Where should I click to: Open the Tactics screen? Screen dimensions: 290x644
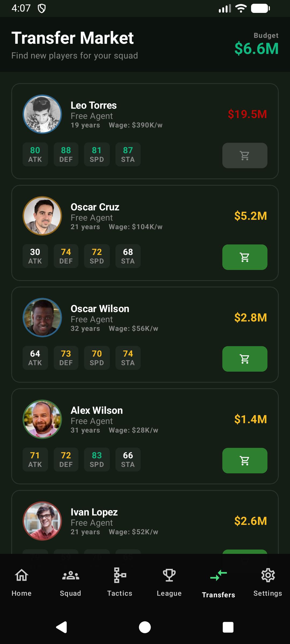tap(120, 582)
